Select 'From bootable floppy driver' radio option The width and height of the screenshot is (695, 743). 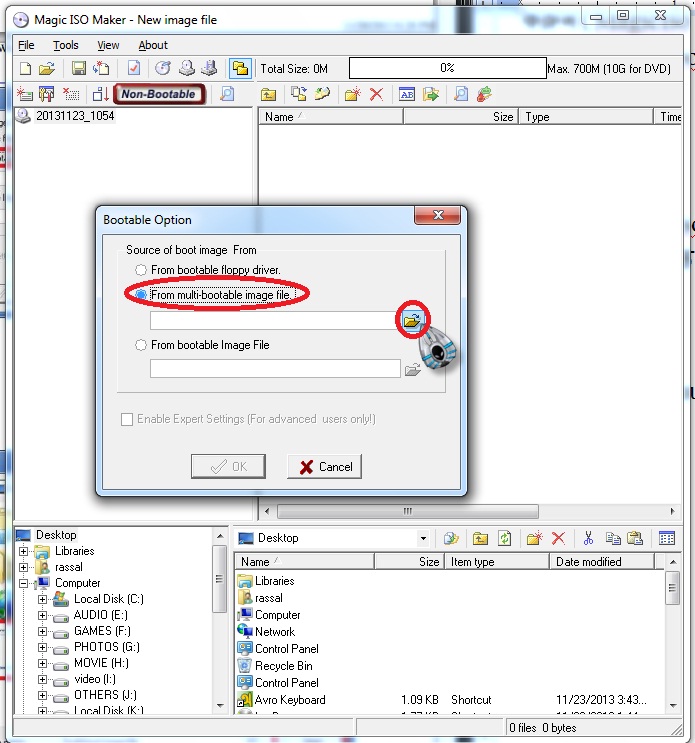141,270
